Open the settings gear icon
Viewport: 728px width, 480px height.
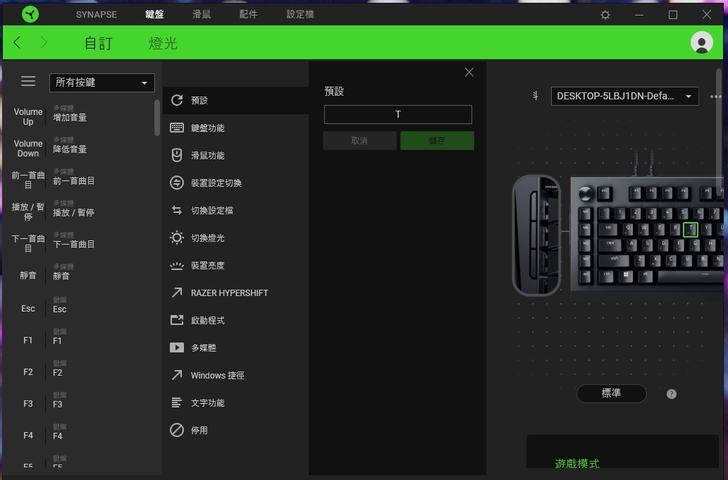click(x=605, y=15)
